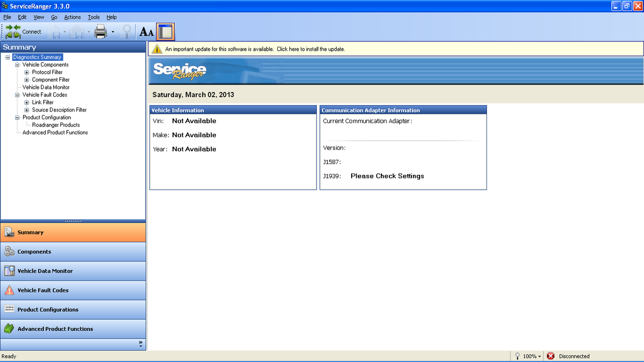Open Vehicle Data Monitor navigation button

tap(73, 271)
